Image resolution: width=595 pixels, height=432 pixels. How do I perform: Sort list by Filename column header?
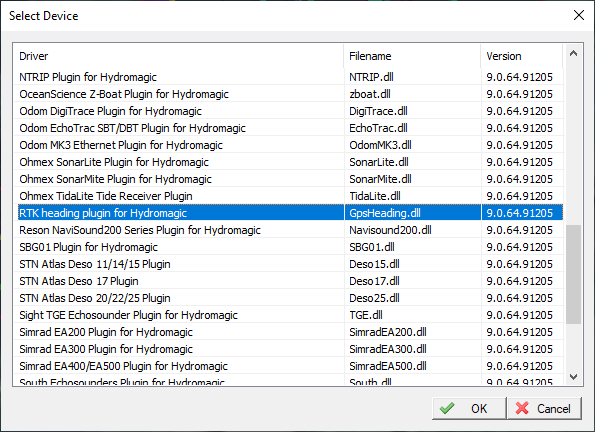point(412,56)
